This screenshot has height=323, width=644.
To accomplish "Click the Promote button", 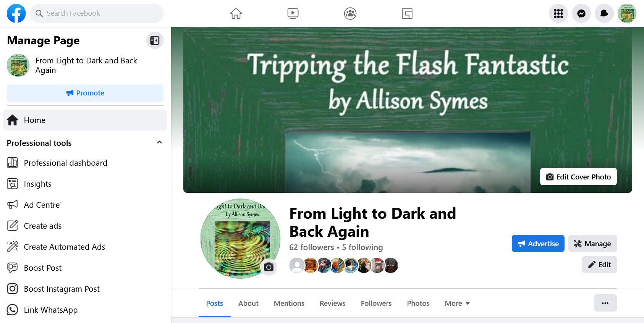I will coord(85,93).
